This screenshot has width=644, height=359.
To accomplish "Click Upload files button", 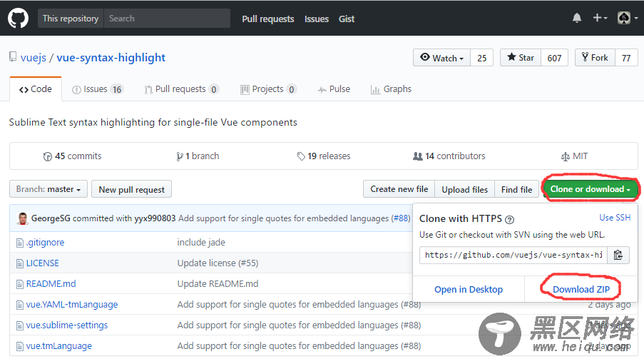I will tap(465, 189).
